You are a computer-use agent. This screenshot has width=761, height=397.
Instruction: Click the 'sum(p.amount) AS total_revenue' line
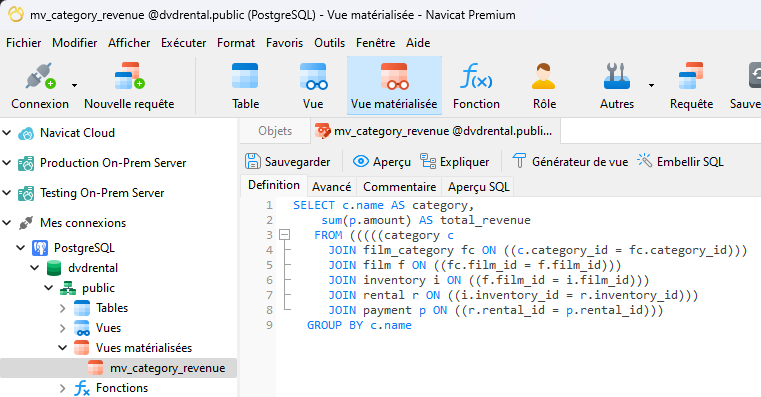pos(426,220)
